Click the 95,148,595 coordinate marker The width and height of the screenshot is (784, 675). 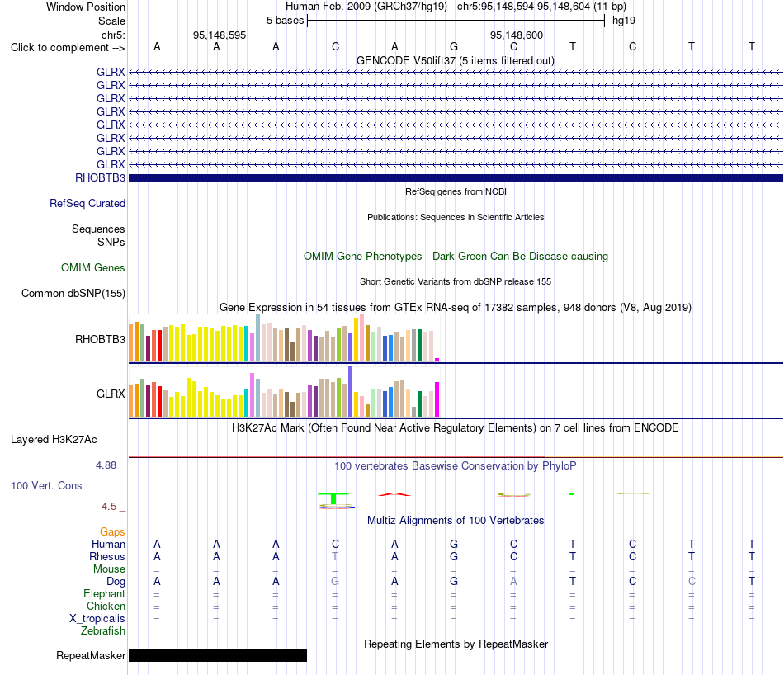point(220,35)
